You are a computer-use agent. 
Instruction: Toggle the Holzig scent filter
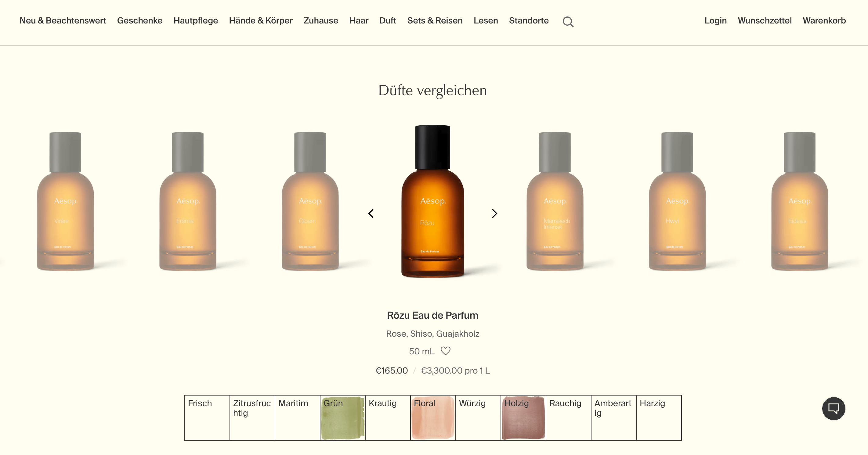523,417
